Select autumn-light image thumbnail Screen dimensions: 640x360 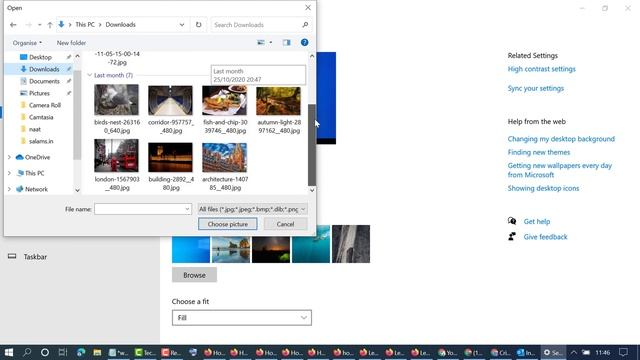click(278, 101)
